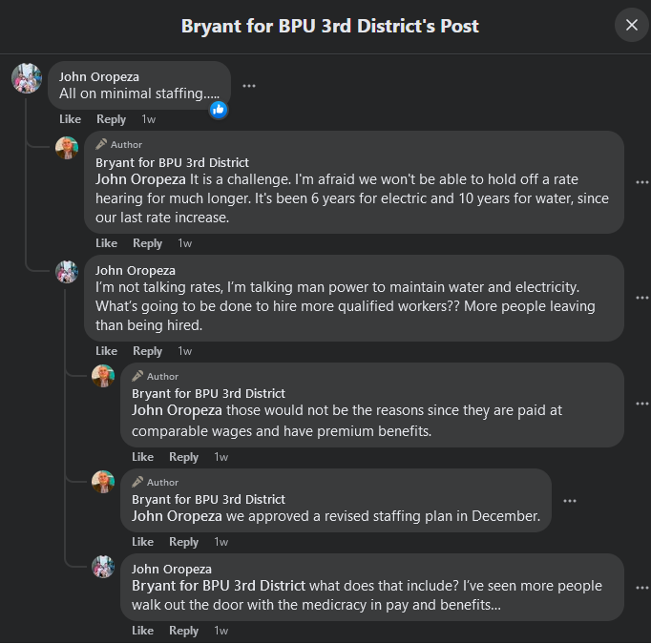Like the rate hearing comment by Bryant
This screenshot has width=651, height=644.
106,243
